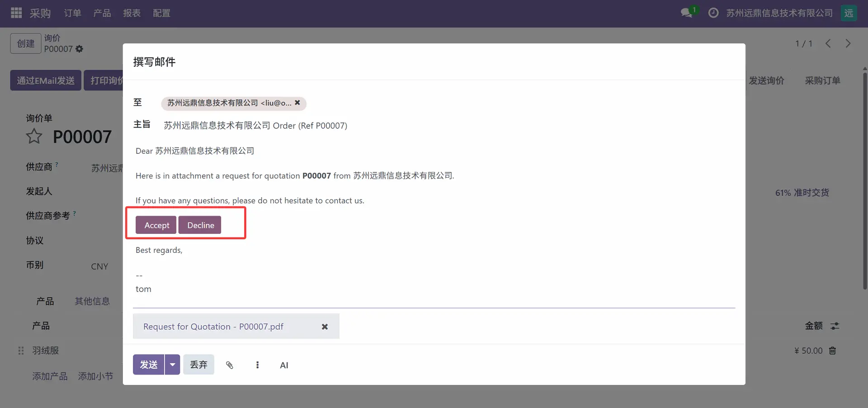
Task: Open the apps grid menu icon
Action: (x=16, y=13)
